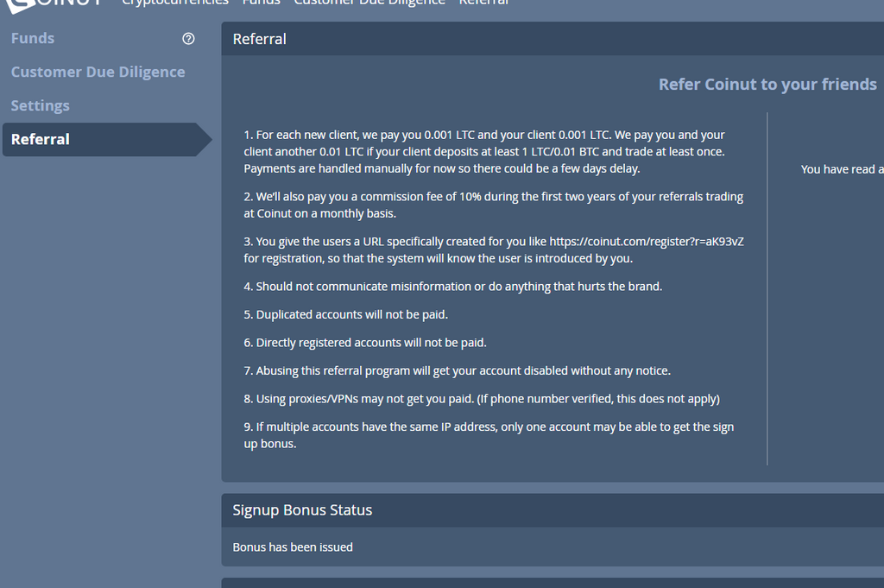Click rule 1 about new client LTC payments
Screen dimensions: 884x588
[x=484, y=152]
